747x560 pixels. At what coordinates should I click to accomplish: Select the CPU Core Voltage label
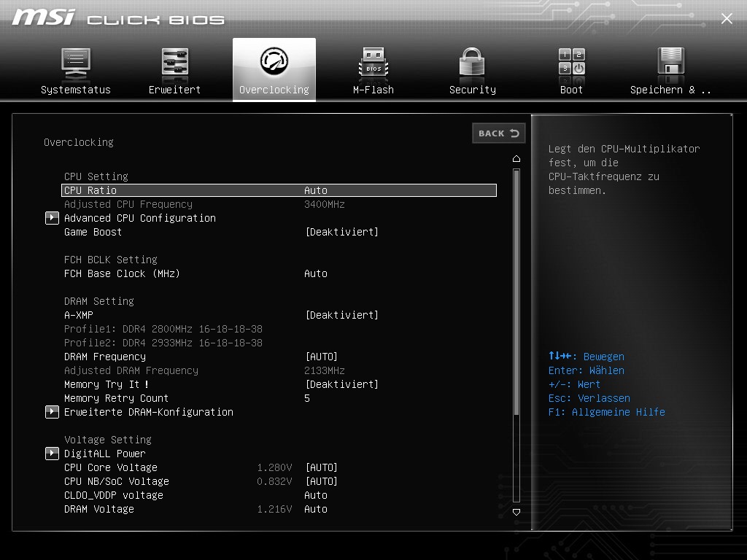coord(111,467)
